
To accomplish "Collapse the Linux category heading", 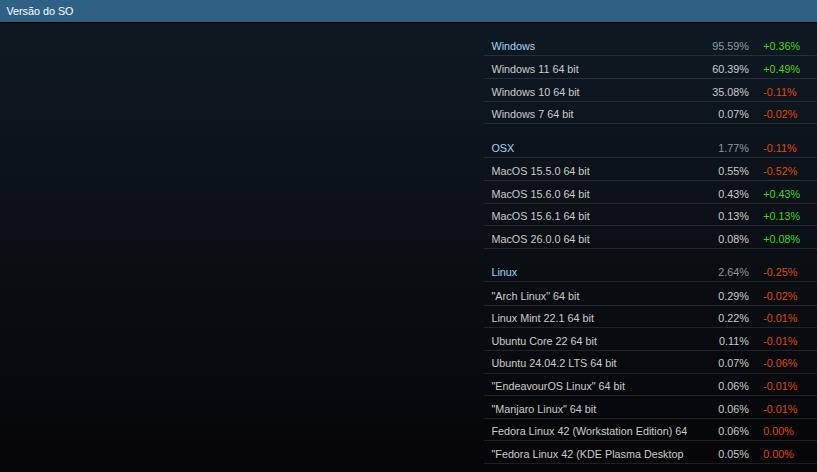I will click(x=504, y=272).
